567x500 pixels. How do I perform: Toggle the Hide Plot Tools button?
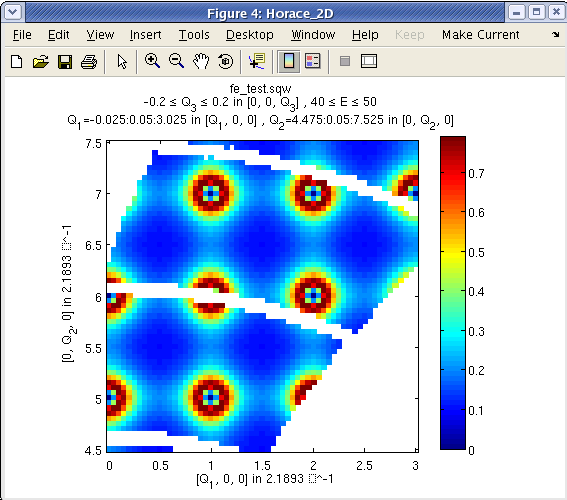pyautogui.click(x=345, y=61)
